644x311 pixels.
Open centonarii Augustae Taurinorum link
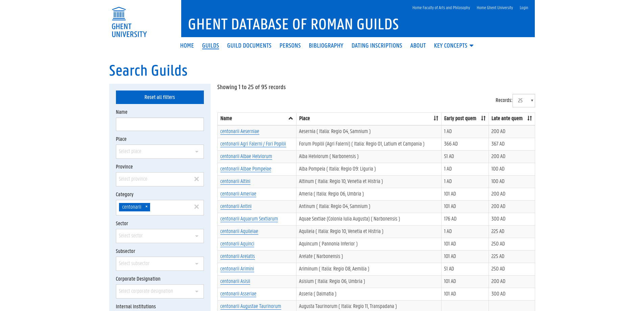(251, 307)
